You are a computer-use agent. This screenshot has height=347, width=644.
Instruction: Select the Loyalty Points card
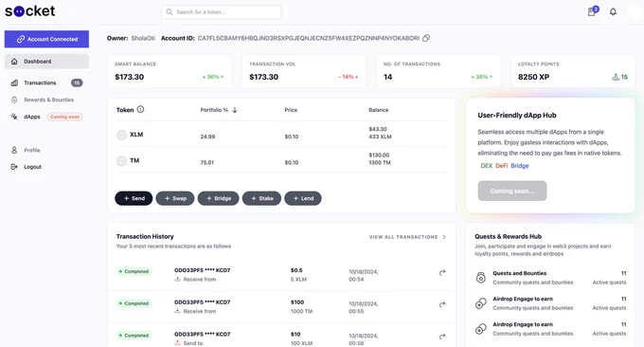(573, 71)
